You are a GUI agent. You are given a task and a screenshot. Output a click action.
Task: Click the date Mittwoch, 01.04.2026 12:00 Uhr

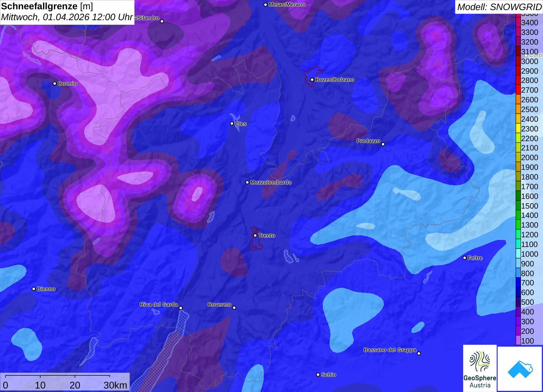click(67, 17)
